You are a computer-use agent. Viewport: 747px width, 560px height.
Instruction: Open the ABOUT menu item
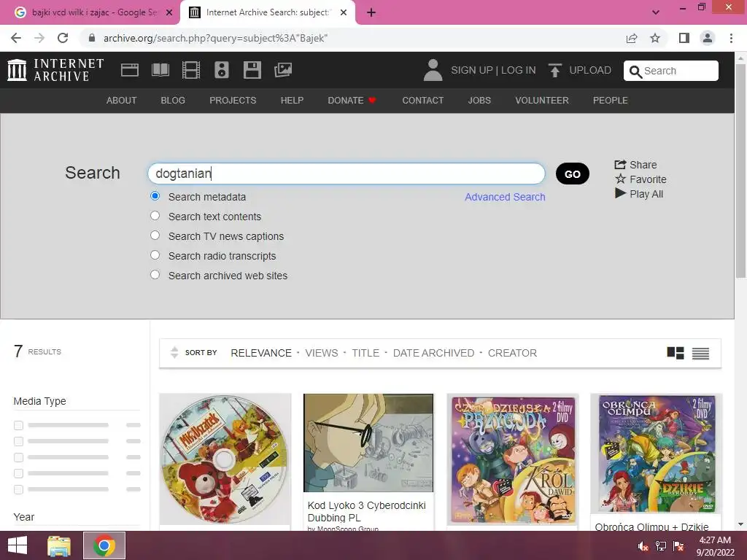pyautogui.click(x=122, y=101)
